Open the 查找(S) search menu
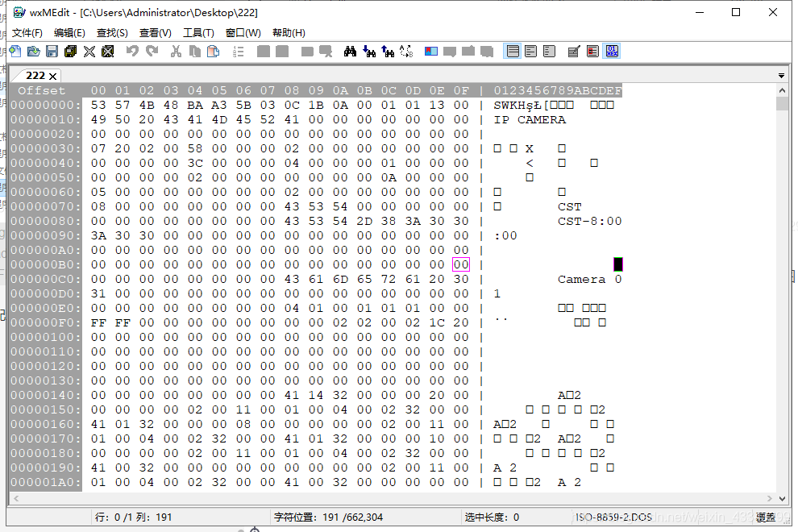Viewport: 798px width, 532px height. [113, 33]
